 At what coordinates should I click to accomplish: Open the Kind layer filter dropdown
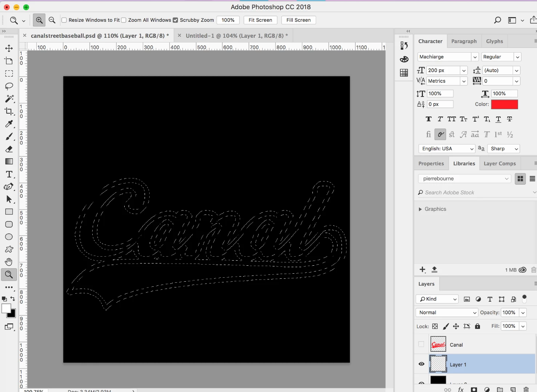click(x=437, y=299)
